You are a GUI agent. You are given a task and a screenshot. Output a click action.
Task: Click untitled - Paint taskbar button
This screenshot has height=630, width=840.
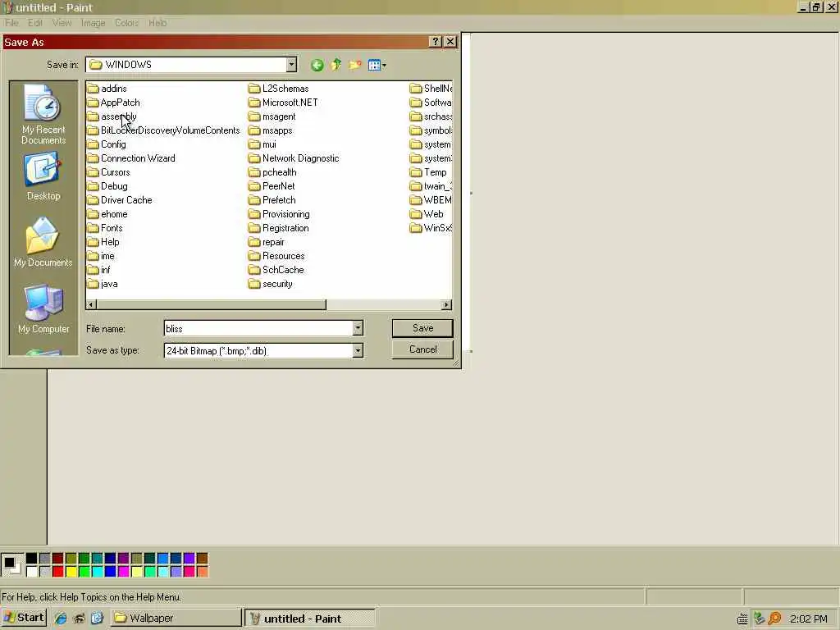pos(311,619)
